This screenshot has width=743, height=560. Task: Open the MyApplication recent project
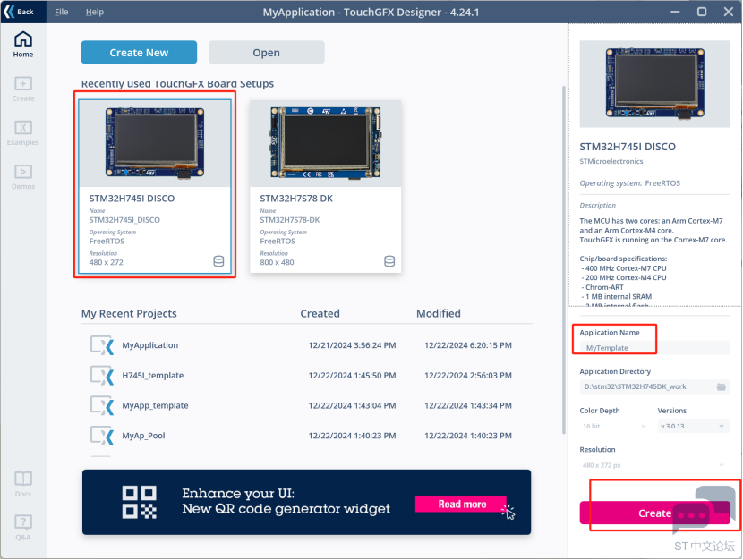pyautogui.click(x=306, y=345)
